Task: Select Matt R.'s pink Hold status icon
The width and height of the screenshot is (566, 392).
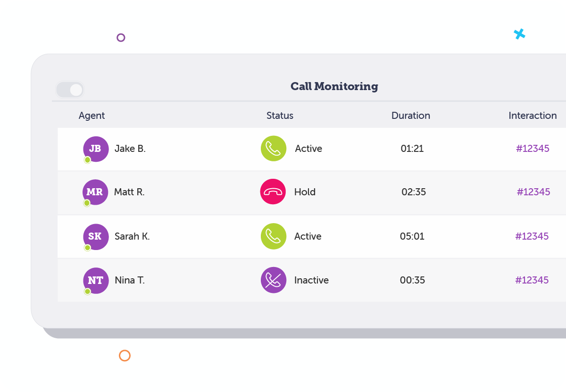Action: [x=273, y=192]
